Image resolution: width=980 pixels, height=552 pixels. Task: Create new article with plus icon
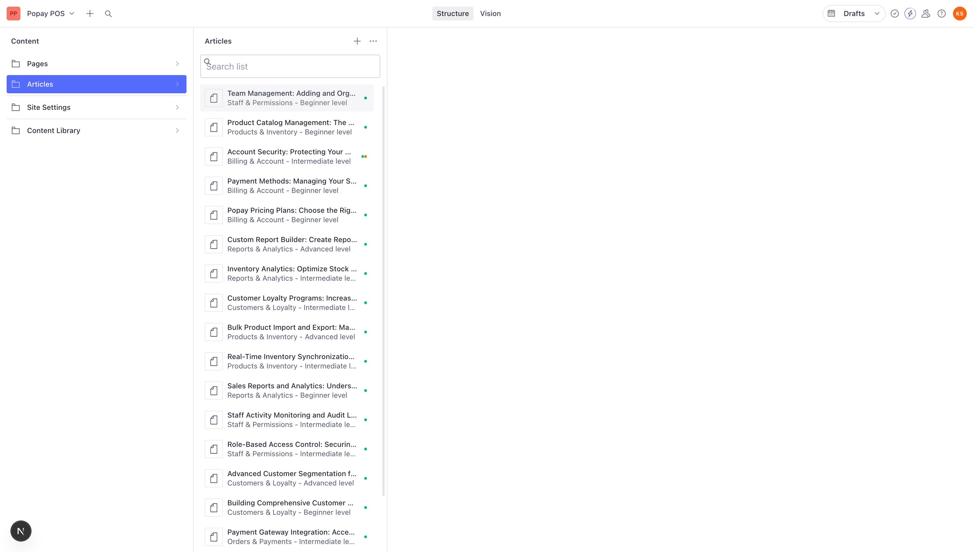pos(357,41)
